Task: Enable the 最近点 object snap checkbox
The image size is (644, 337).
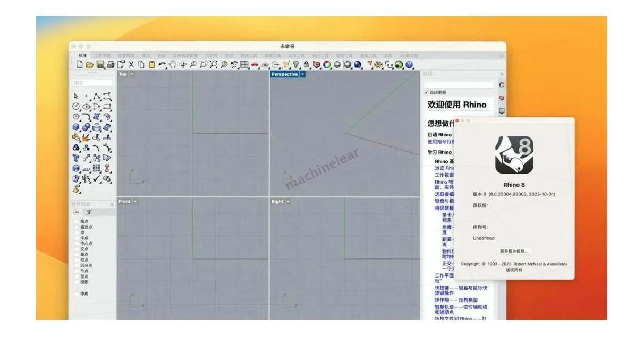Action: 77,226
